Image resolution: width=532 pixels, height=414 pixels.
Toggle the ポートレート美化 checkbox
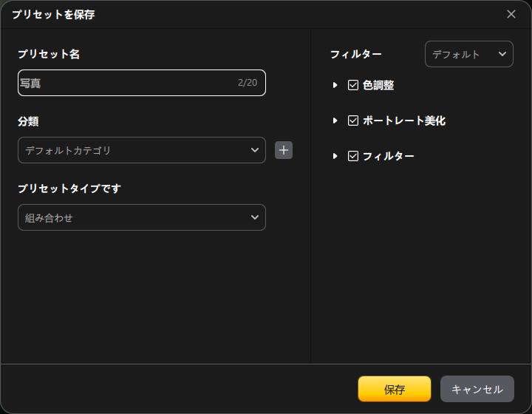(353, 121)
